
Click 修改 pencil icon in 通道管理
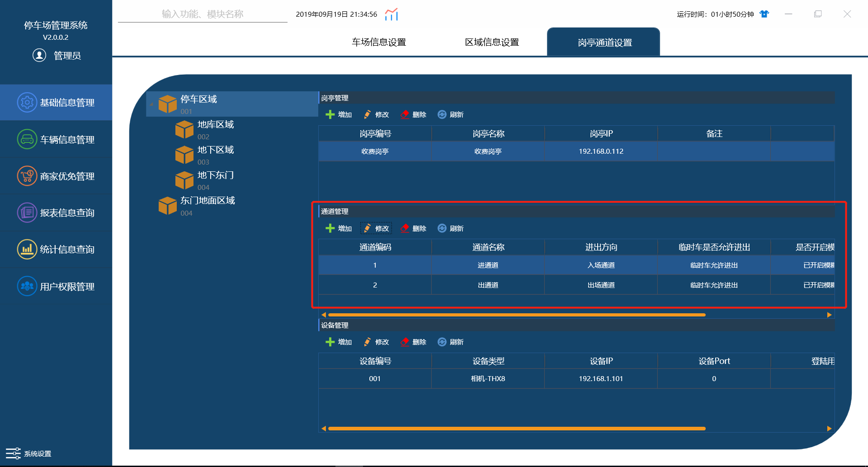tap(367, 228)
